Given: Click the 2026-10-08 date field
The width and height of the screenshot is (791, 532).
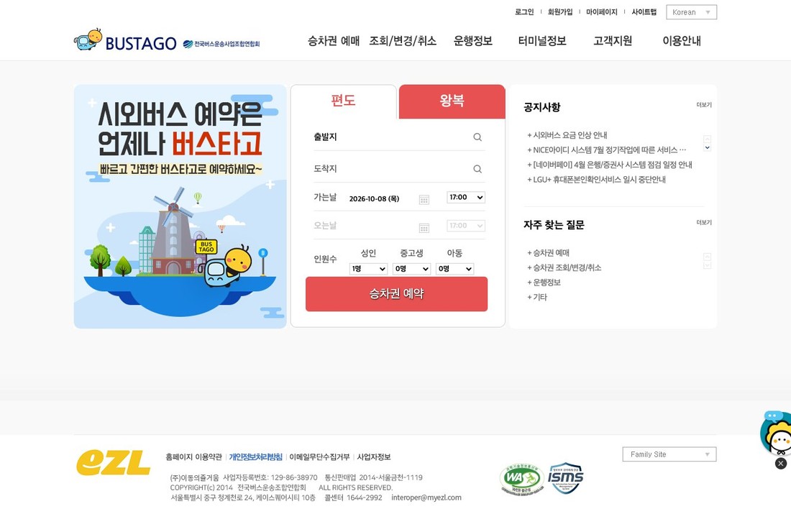Looking at the screenshot, I should 375,198.
